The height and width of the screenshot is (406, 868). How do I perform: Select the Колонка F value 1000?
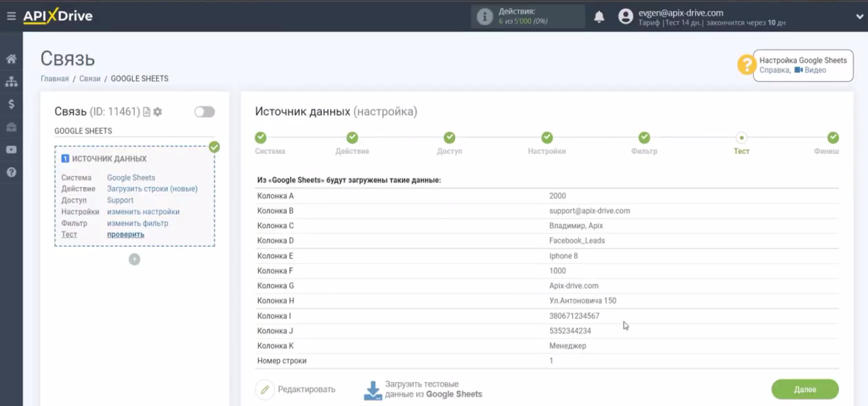tap(558, 271)
